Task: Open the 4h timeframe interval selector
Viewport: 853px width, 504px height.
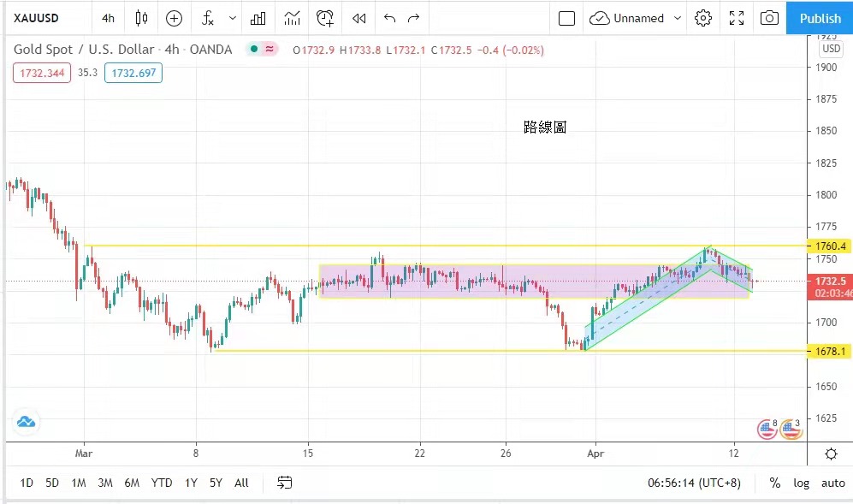Action: 108,18
